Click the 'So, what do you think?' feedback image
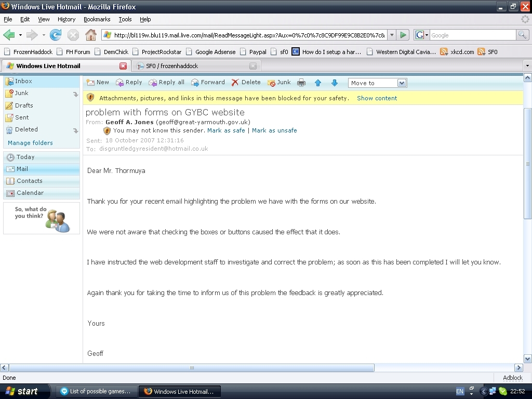Viewport: 532px width, 399px height. [x=42, y=219]
